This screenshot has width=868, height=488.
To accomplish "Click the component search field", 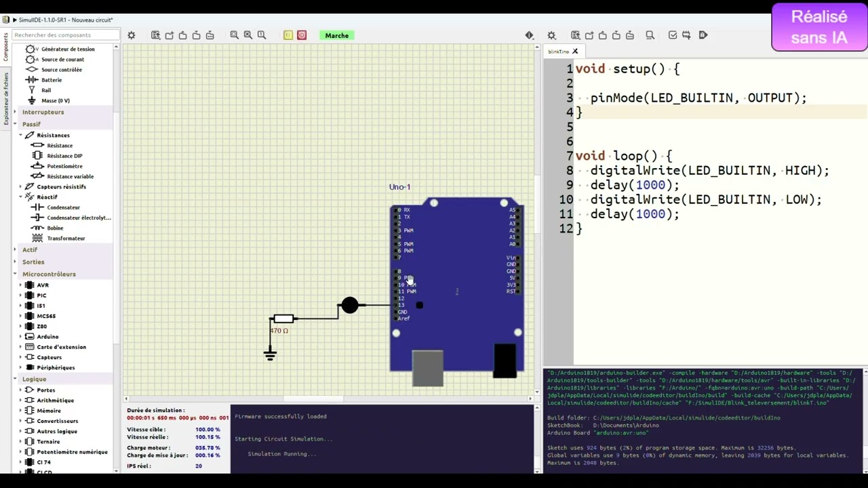I will pos(66,35).
